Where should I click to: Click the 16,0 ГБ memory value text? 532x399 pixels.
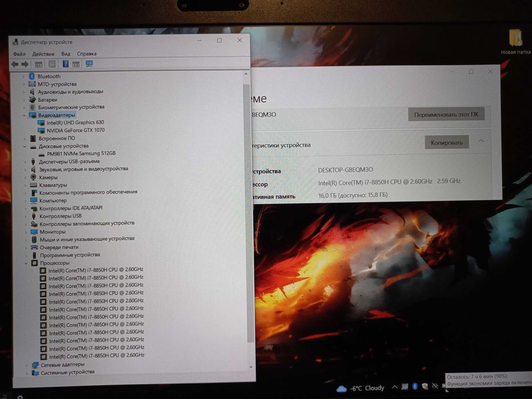click(x=353, y=195)
